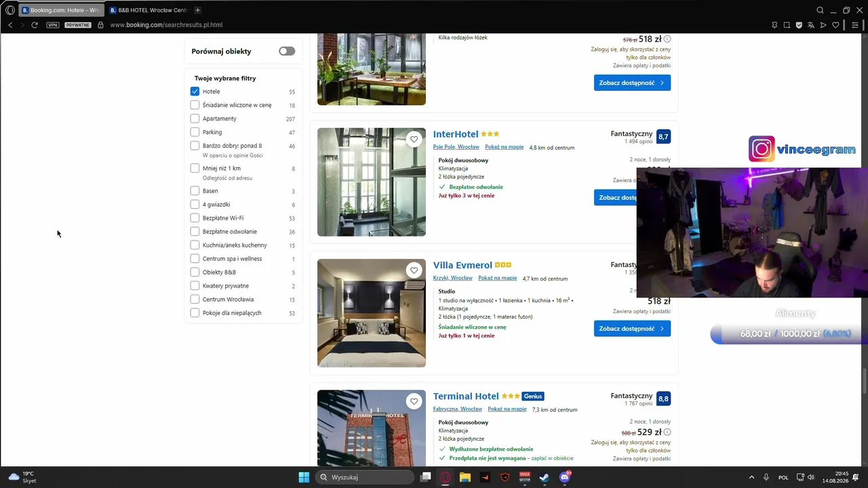The height and width of the screenshot is (488, 868).
Task: Open Task View on the taskbar
Action: (x=426, y=477)
